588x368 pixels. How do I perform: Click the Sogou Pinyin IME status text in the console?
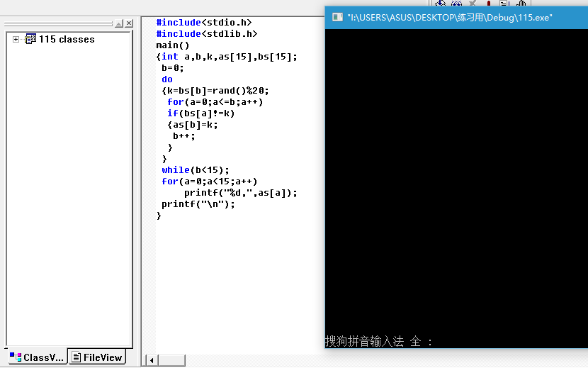pyautogui.click(x=379, y=341)
